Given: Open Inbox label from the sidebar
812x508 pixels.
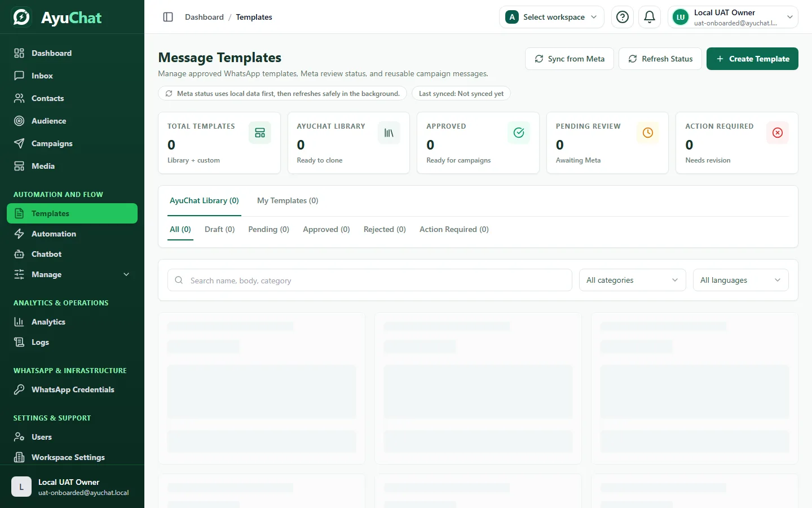Looking at the screenshot, I should tap(42, 76).
